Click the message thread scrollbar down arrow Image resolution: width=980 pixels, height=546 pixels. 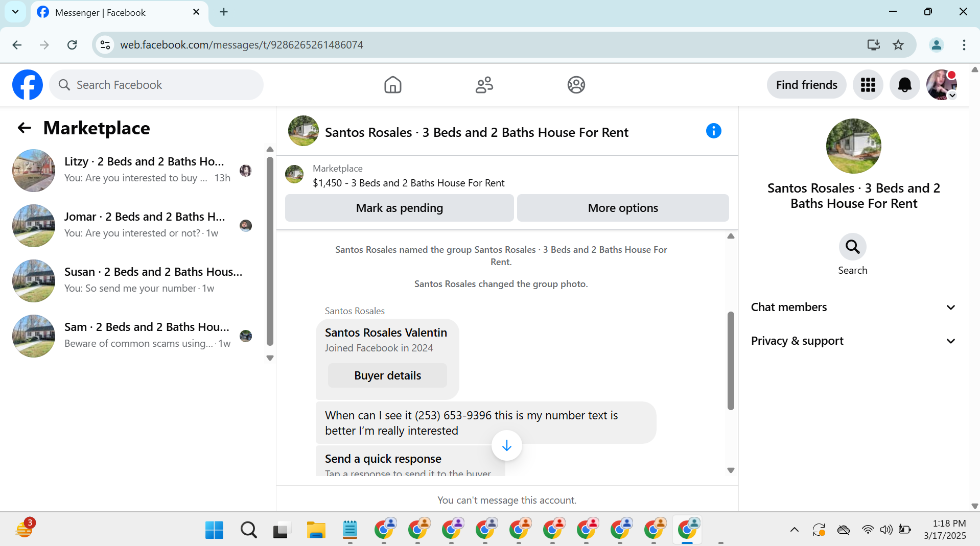coord(731,470)
